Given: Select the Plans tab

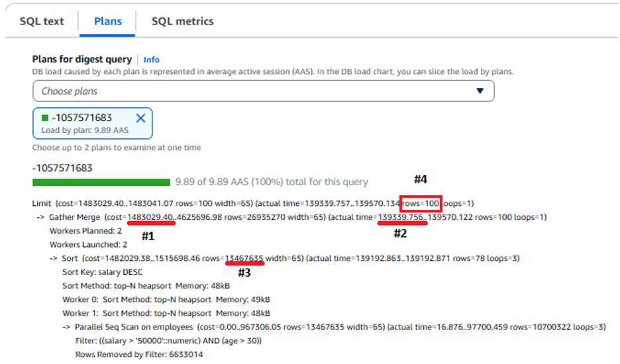Looking at the screenshot, I should click(x=107, y=21).
